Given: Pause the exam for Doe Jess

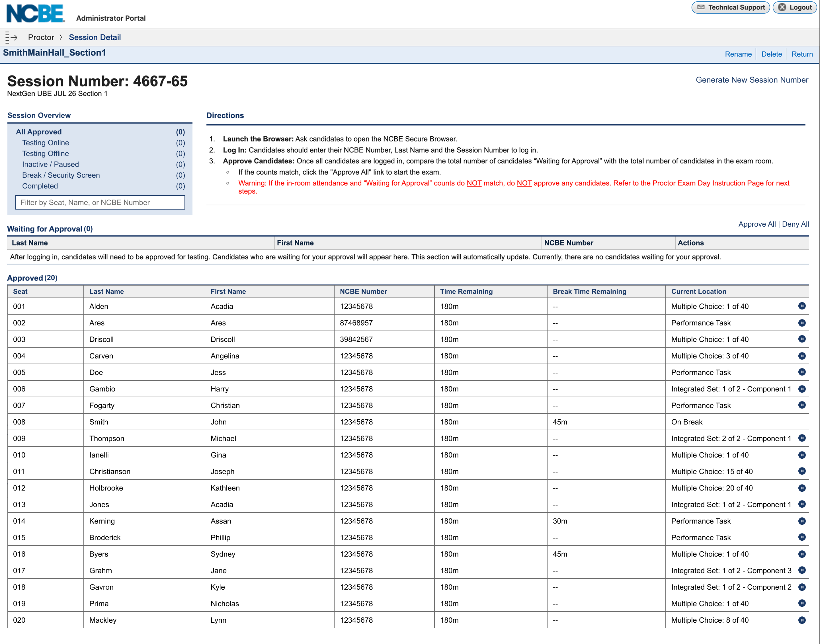Looking at the screenshot, I should 801,372.
